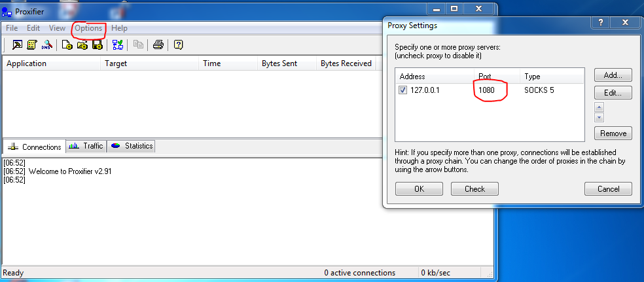The width and height of the screenshot is (644, 282).
Task: Click the grayed Copy icon in toolbar
Action: (x=138, y=44)
